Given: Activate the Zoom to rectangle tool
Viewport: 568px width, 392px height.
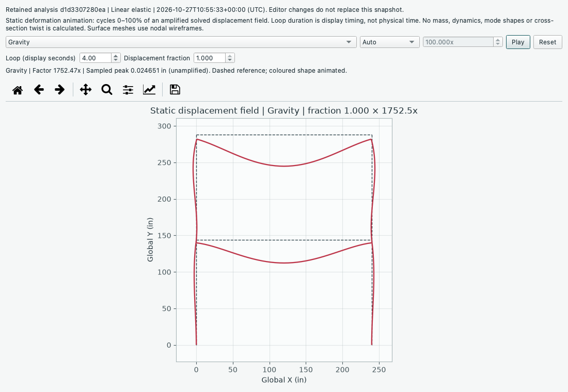Looking at the screenshot, I should coord(107,90).
